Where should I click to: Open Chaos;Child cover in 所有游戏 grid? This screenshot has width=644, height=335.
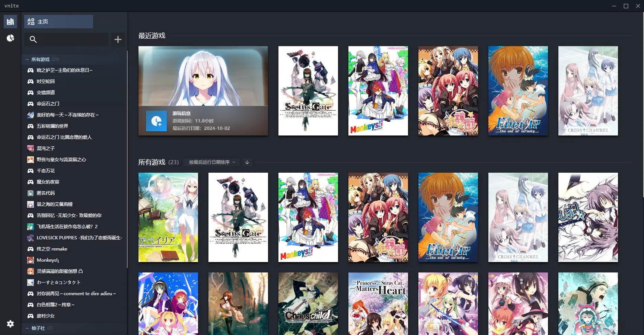coord(308,304)
